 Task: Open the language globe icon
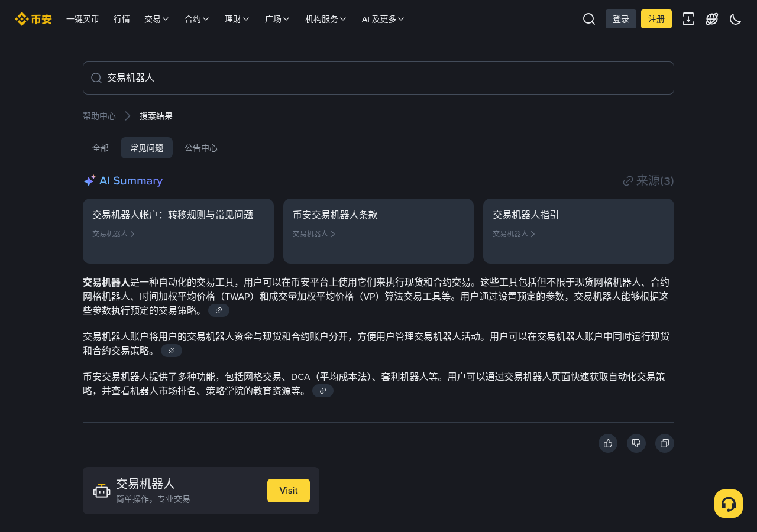coord(712,19)
